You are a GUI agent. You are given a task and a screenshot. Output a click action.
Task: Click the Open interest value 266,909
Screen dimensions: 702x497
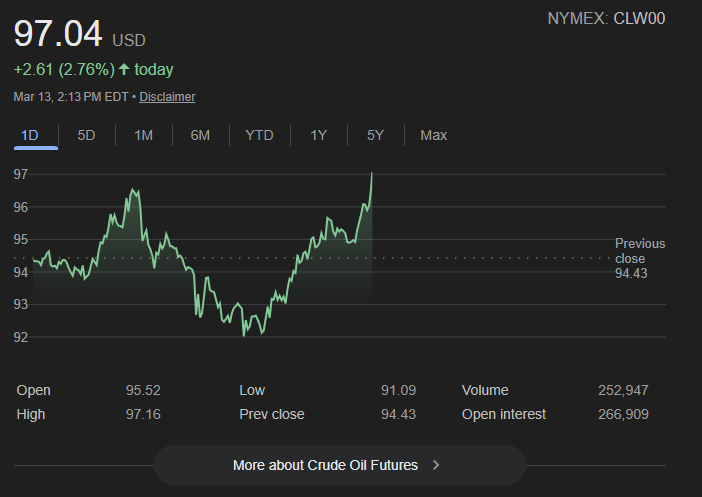pos(623,414)
